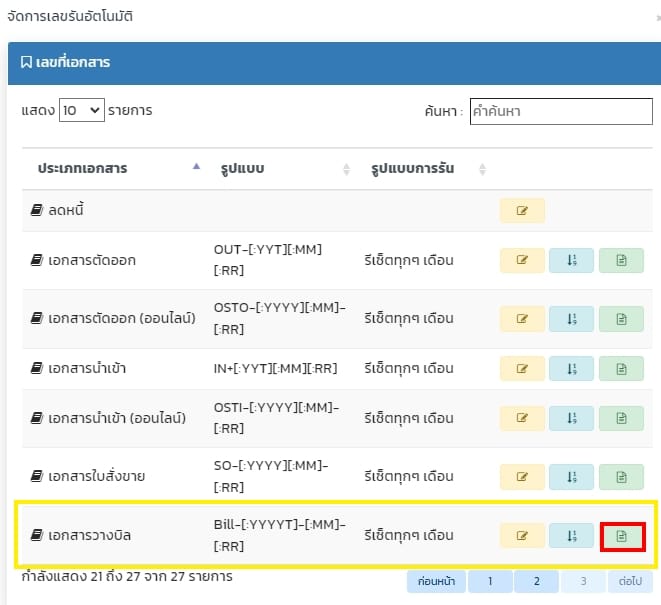Click the green document icon for เอกสารนำเข้า
The height and width of the screenshot is (605, 661).
click(621, 369)
